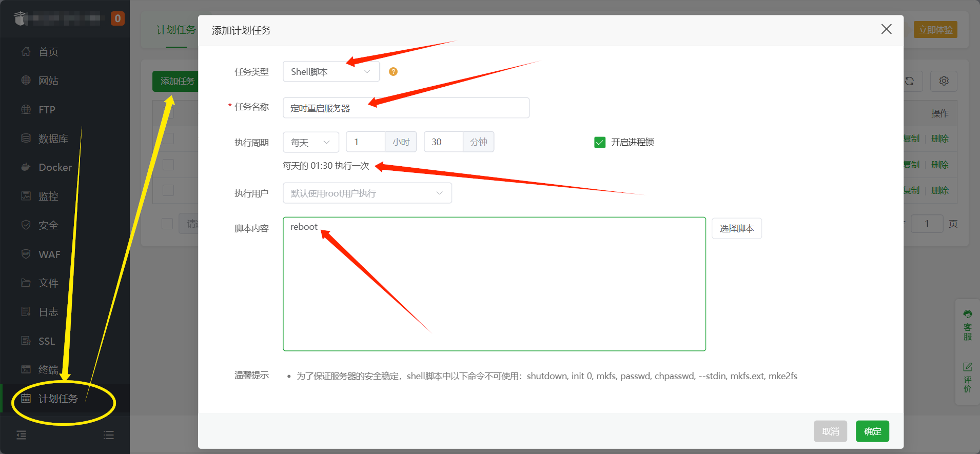The height and width of the screenshot is (454, 980).
Task: Click the calendar icon next to 计划任务
Action: pyautogui.click(x=26, y=399)
